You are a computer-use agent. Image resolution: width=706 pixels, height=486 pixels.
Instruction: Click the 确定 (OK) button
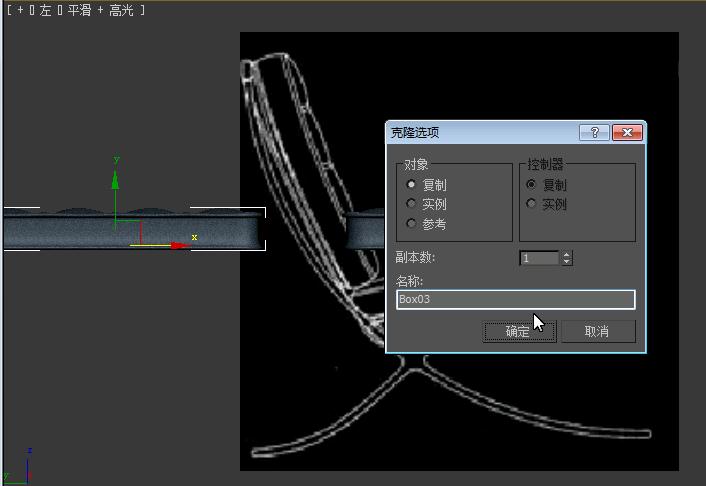point(519,332)
